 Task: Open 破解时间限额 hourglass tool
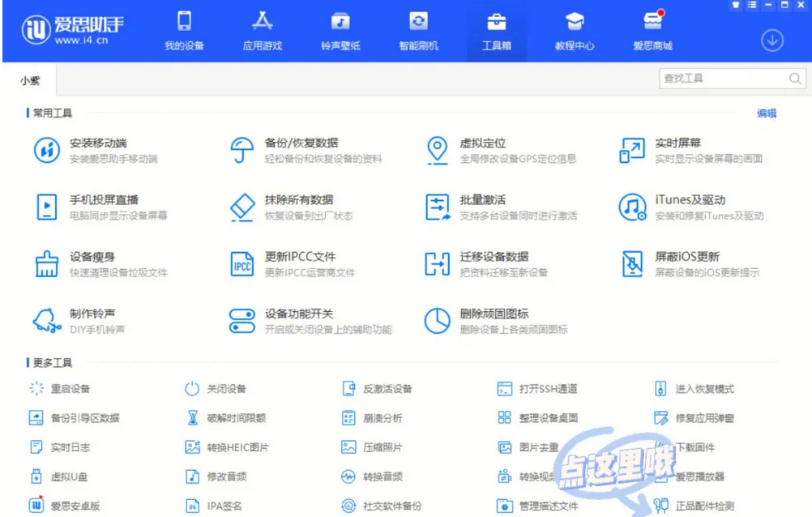(x=226, y=418)
